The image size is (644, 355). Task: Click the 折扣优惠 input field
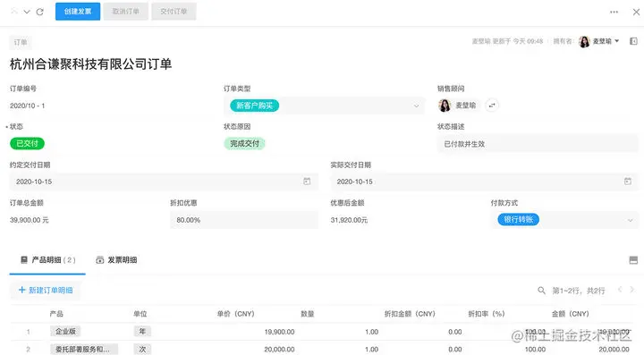[244, 220]
